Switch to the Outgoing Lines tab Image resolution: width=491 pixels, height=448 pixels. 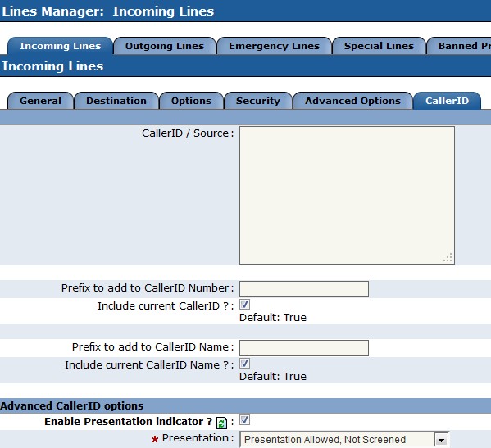(165, 46)
